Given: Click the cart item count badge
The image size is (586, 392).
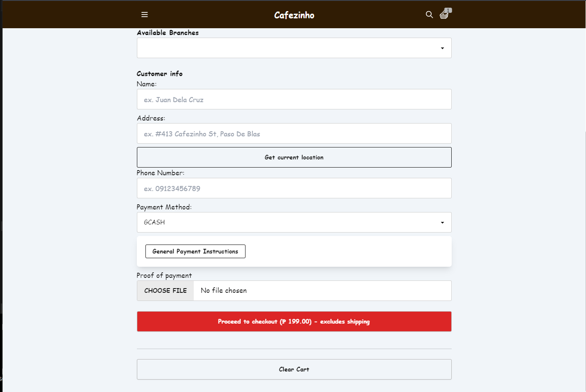Looking at the screenshot, I should [x=448, y=10].
